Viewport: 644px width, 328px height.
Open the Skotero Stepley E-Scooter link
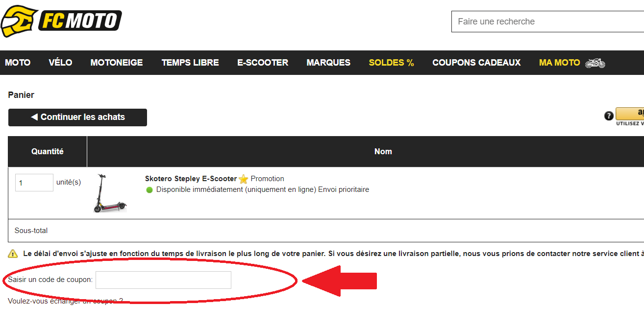tap(191, 179)
